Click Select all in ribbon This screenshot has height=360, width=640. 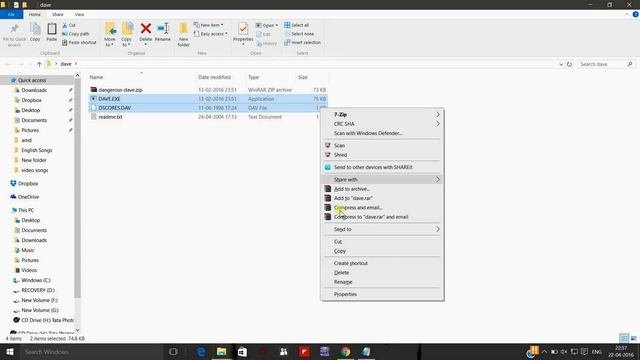click(297, 25)
